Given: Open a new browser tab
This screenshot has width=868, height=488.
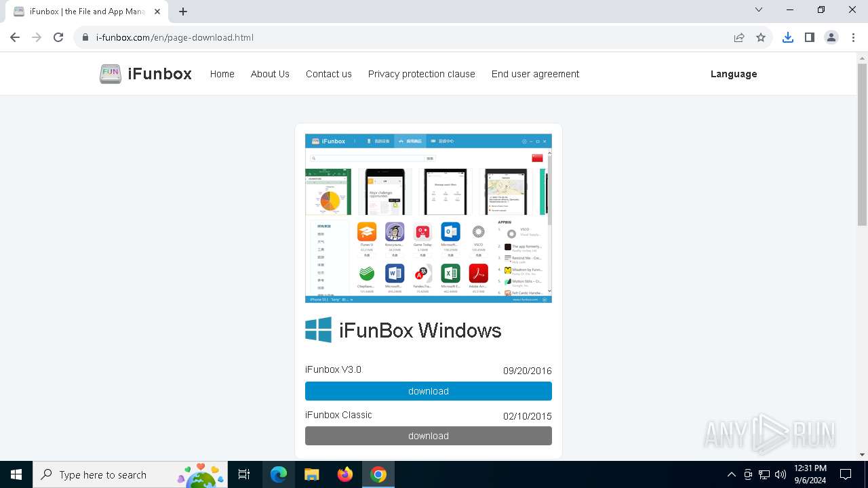Looking at the screenshot, I should 183,12.
